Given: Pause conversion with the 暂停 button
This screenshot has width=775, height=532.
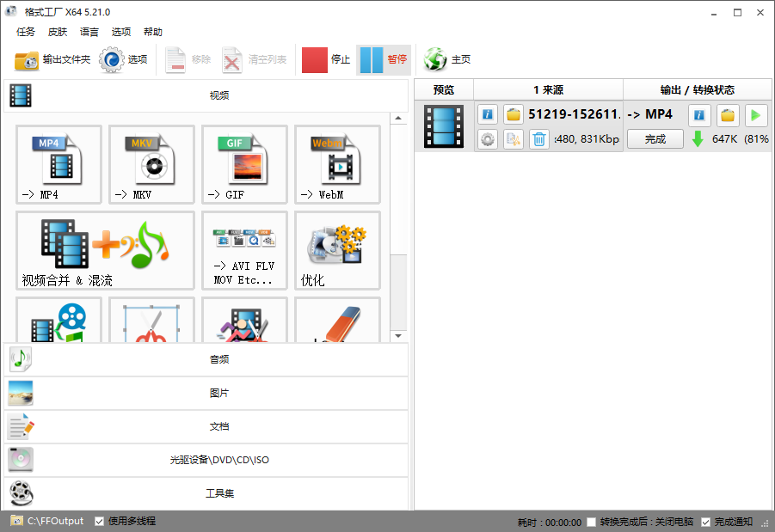Looking at the screenshot, I should [384, 60].
